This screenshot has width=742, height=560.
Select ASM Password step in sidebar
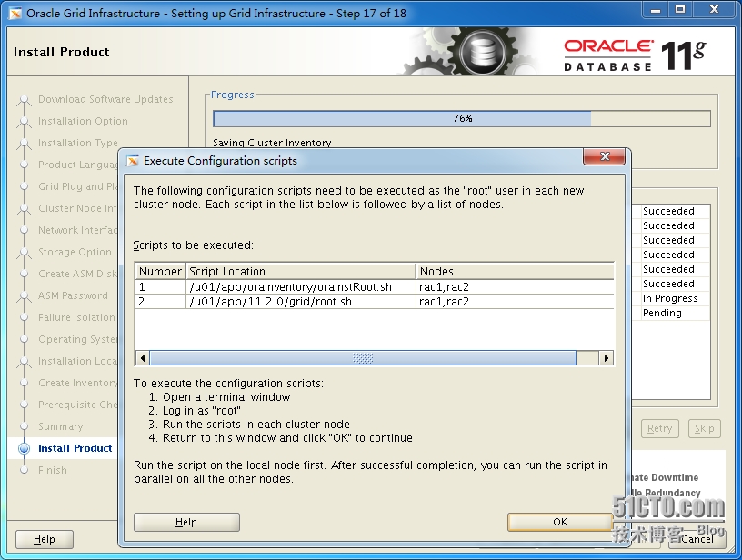point(73,295)
